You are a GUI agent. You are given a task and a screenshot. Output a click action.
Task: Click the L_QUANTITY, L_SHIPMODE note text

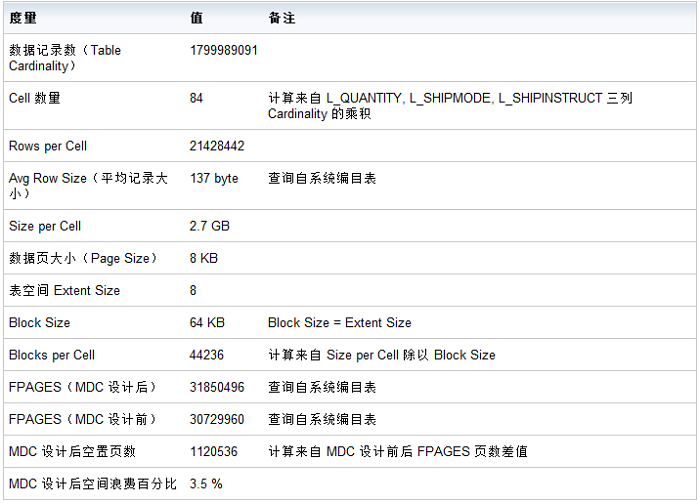point(450,106)
